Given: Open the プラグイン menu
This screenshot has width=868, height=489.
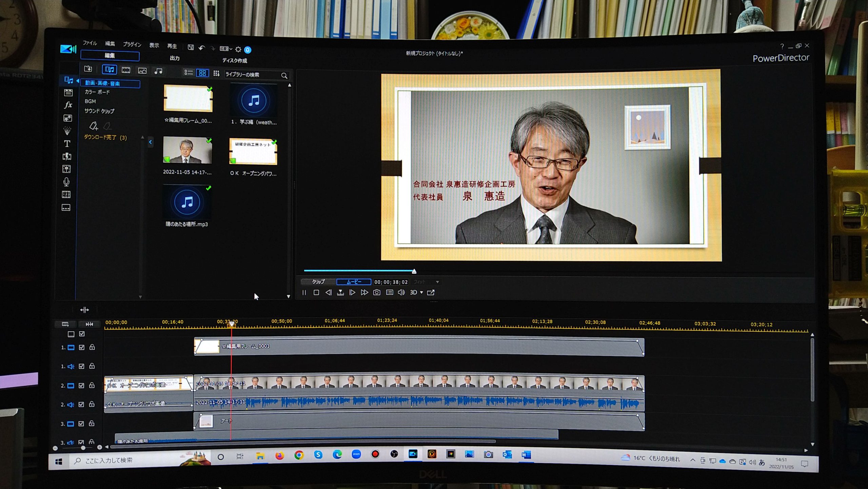Looking at the screenshot, I should (132, 44).
